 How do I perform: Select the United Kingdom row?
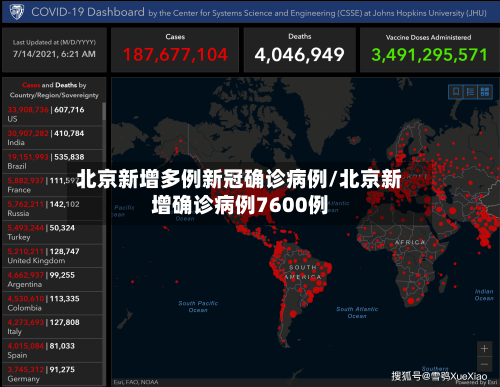(x=52, y=256)
